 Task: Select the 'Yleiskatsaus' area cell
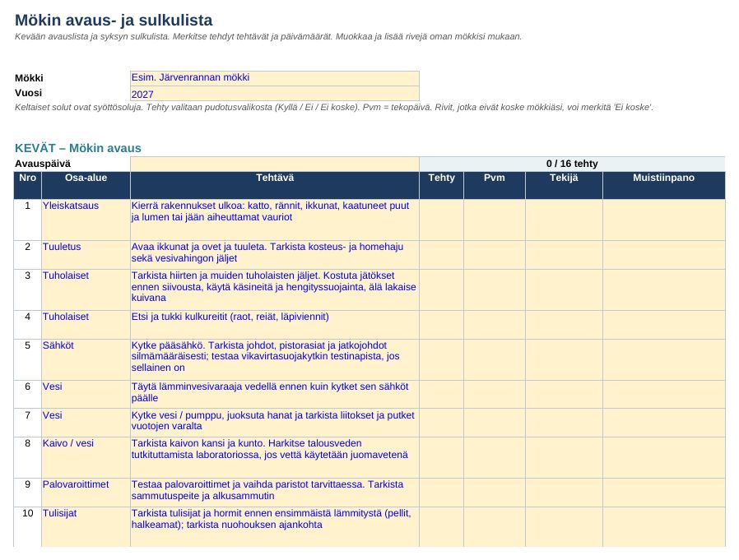[x=86, y=220]
